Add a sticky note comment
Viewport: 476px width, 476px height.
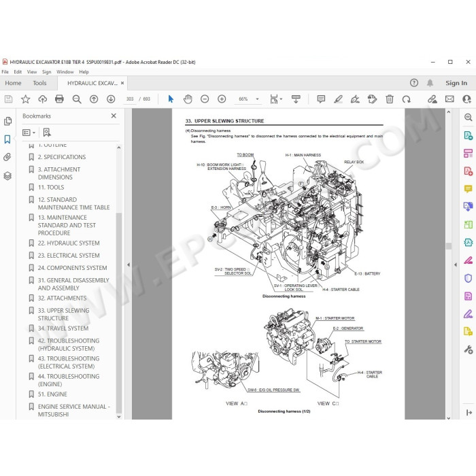321,99
